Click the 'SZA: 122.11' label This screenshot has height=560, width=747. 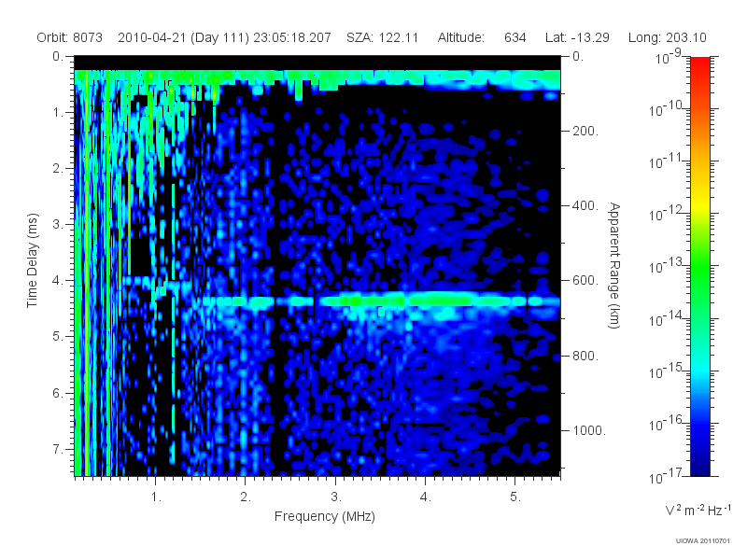click(x=382, y=37)
